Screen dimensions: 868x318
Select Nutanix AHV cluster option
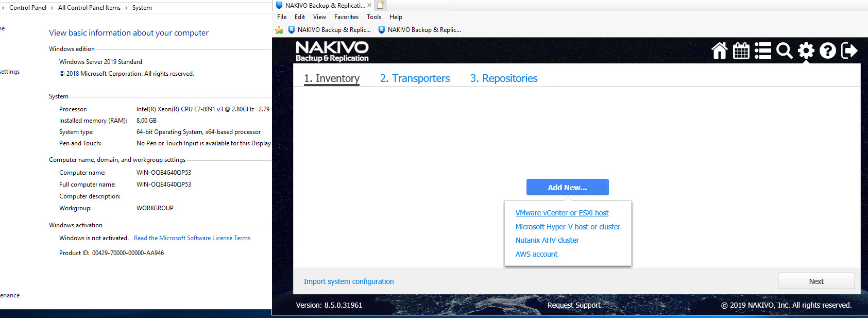click(547, 240)
